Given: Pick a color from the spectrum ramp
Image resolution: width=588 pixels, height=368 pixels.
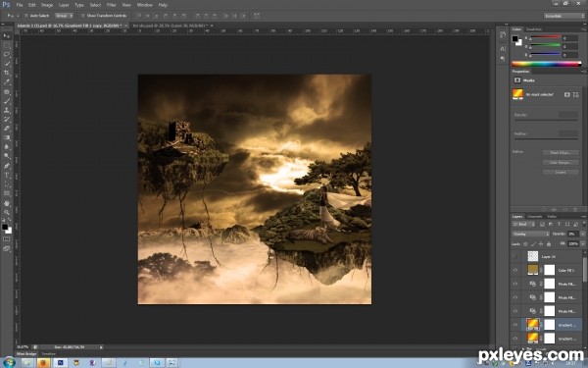Looking at the screenshot, I should (x=547, y=64).
